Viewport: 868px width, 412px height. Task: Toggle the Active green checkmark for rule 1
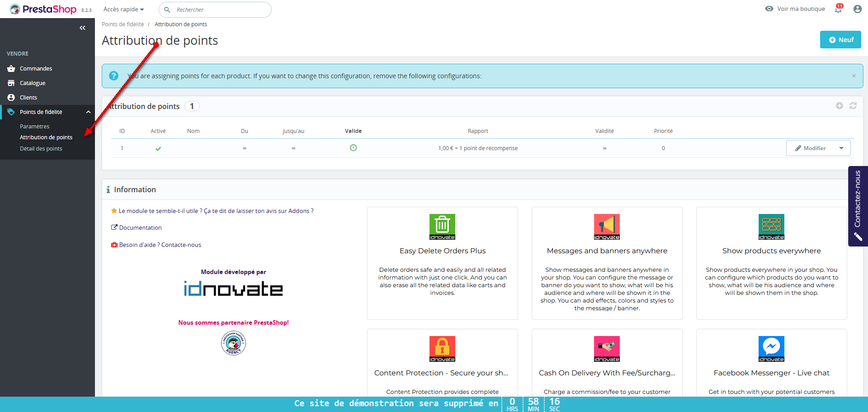tap(158, 148)
